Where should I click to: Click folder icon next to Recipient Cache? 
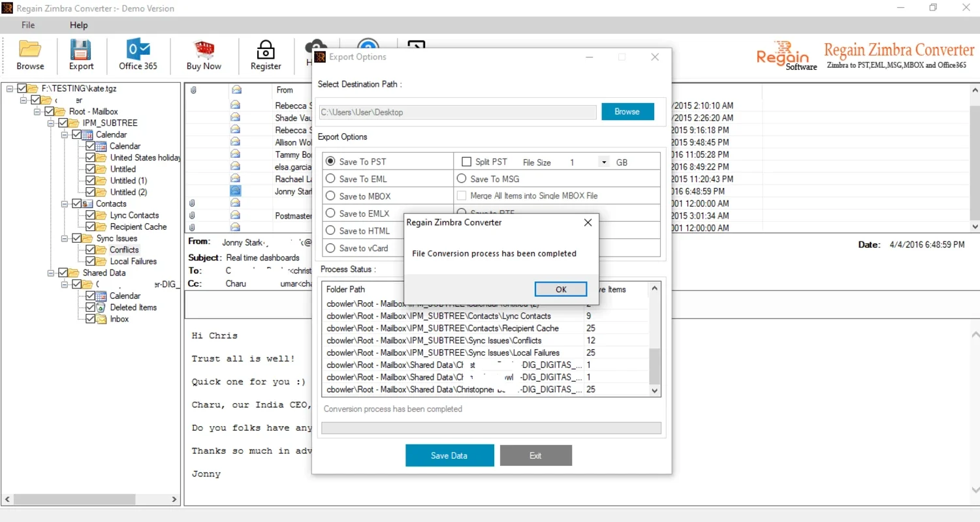point(101,226)
